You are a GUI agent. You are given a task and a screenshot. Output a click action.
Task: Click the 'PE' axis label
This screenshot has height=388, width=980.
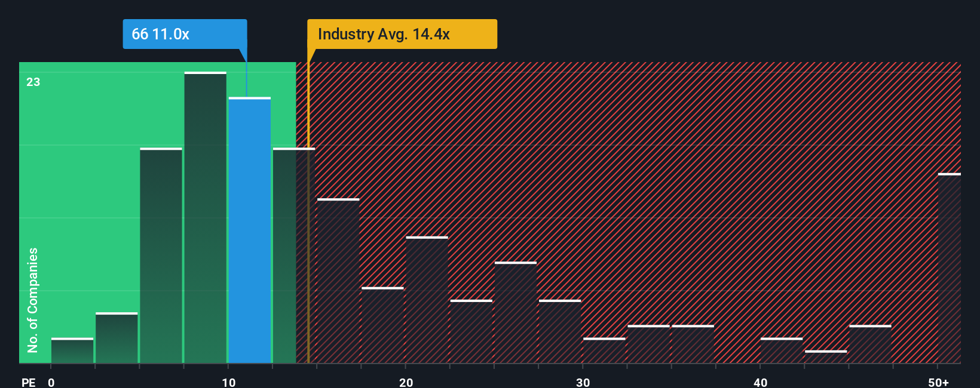[x=29, y=382]
